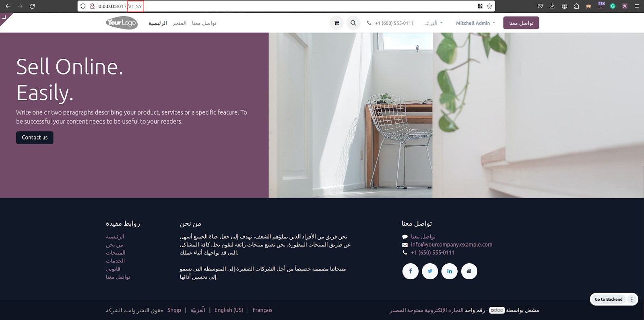Open the three-dot menu beside Go to Backend
This screenshot has width=644, height=320.
click(632, 299)
